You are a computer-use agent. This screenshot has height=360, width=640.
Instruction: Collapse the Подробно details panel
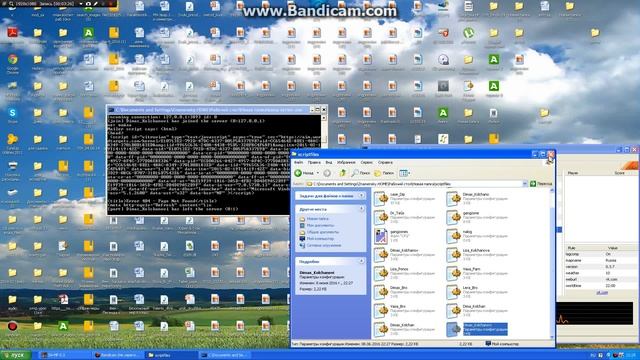(361, 261)
